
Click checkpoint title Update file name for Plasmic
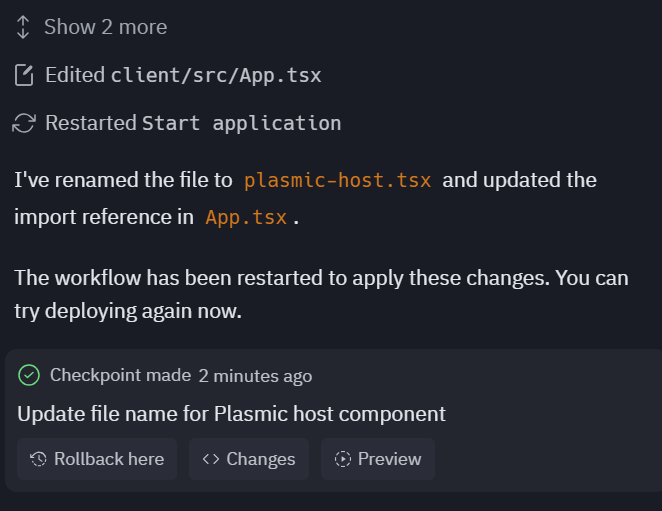pyautogui.click(x=231, y=413)
